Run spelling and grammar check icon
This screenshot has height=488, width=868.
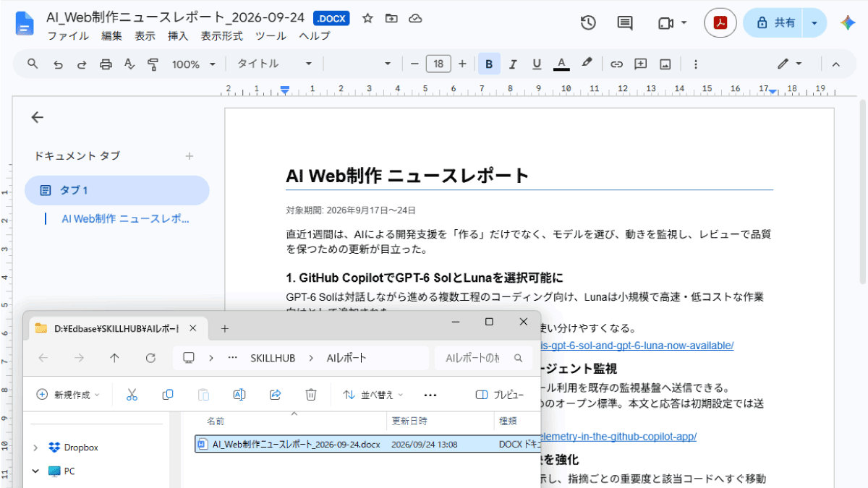[x=129, y=64]
